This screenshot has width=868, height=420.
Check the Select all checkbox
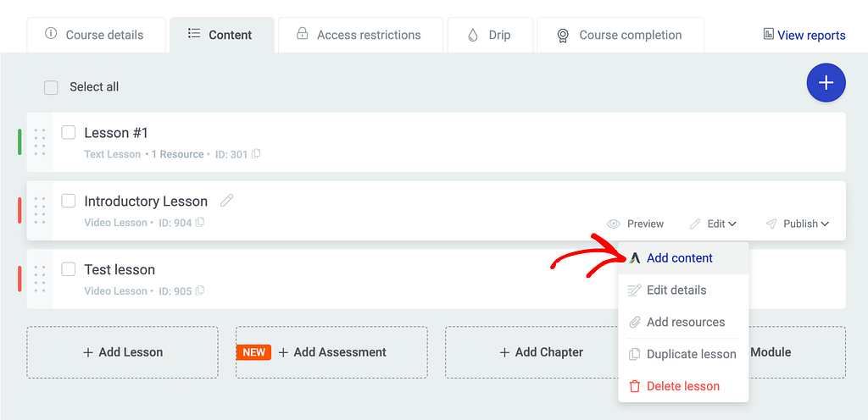[x=51, y=87]
